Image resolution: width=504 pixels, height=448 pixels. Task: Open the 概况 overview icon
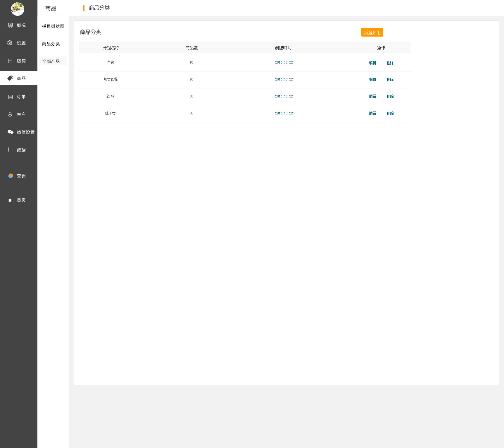pos(11,25)
